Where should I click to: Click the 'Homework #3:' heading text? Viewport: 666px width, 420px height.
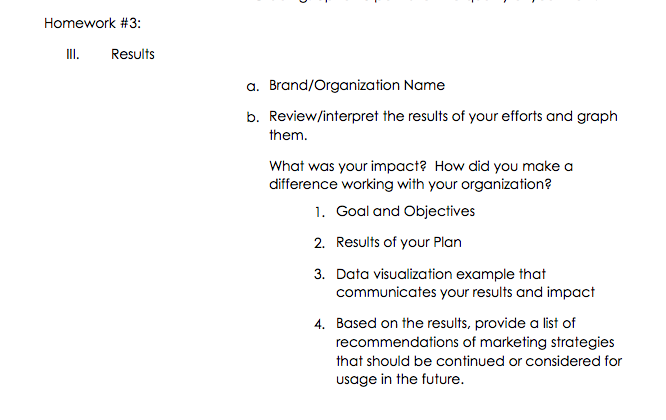[92, 23]
